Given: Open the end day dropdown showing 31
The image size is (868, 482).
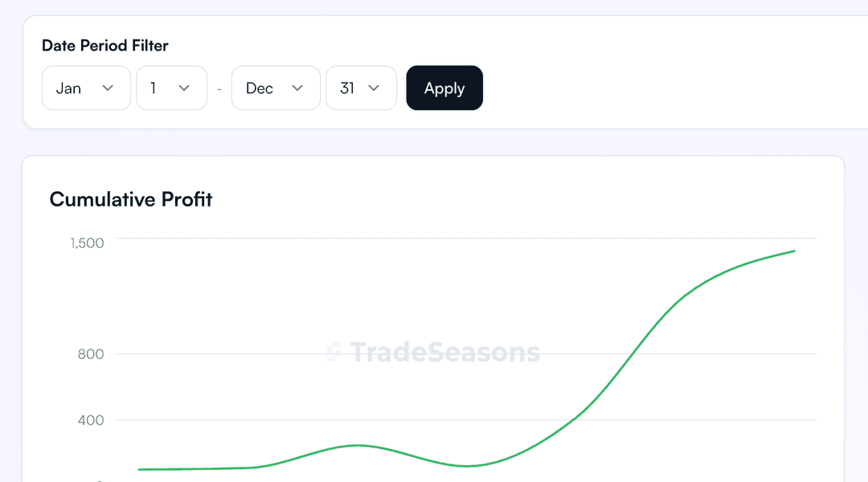Looking at the screenshot, I should point(361,88).
